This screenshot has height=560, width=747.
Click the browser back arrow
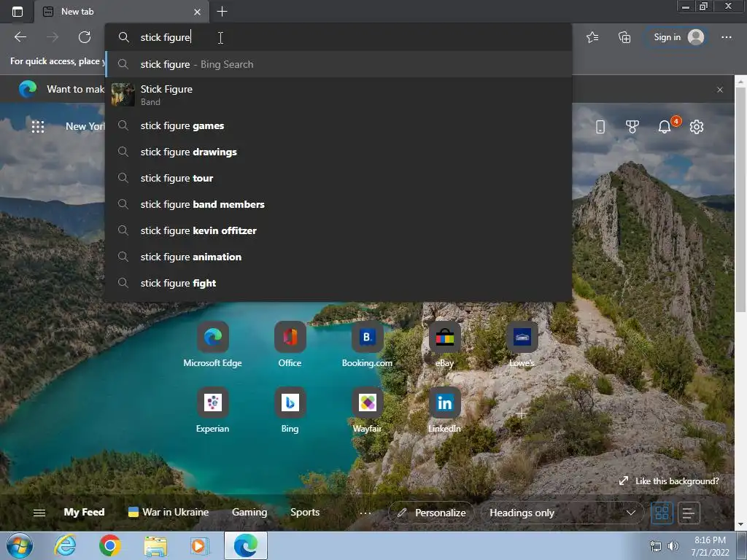click(x=20, y=37)
